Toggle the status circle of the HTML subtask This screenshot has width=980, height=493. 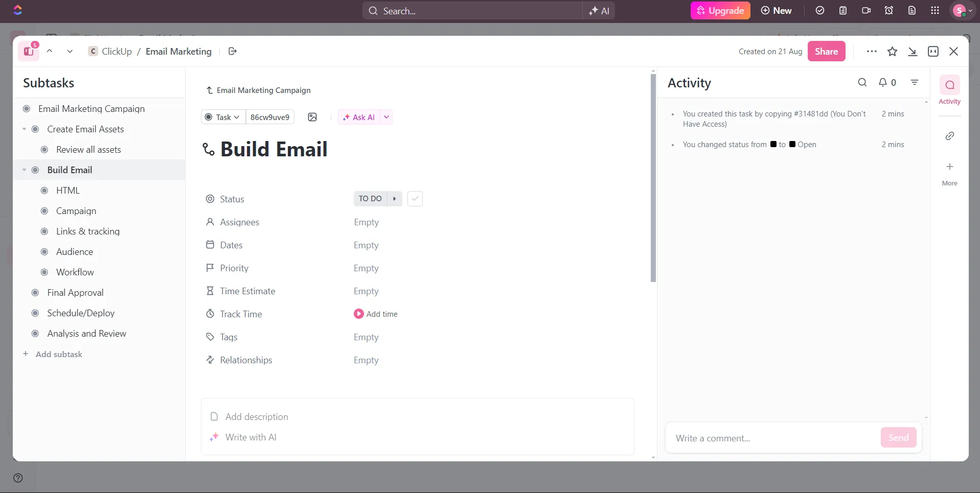click(44, 191)
